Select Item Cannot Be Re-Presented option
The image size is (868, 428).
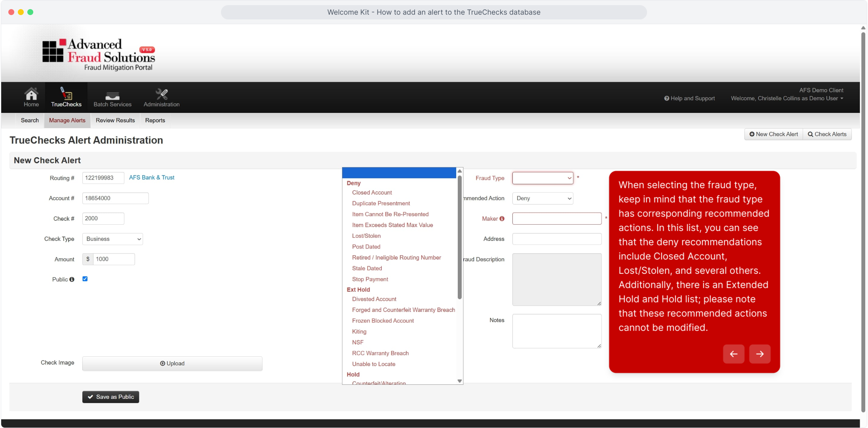390,214
